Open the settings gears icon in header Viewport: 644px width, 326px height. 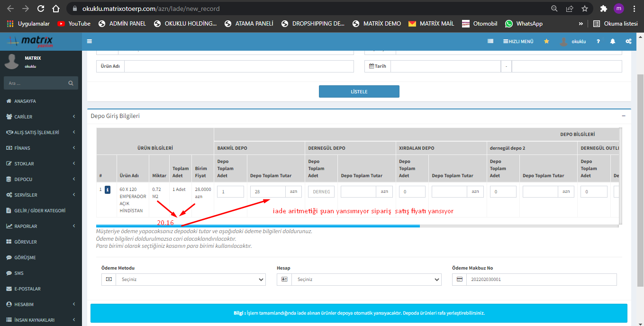click(628, 41)
